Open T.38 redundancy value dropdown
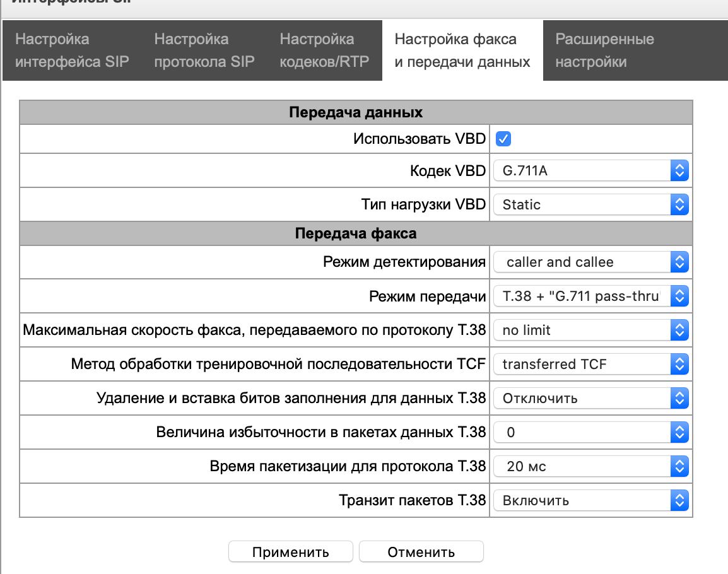The image size is (728, 574). [590, 432]
